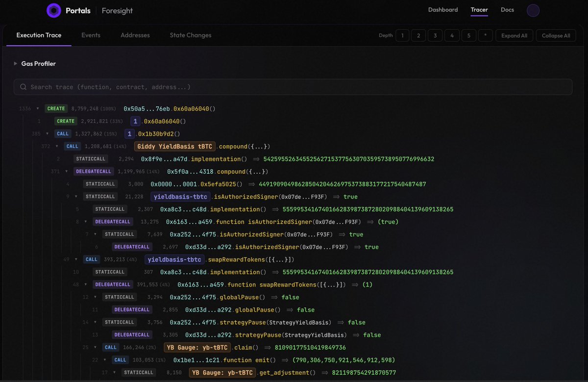Click Collapse All button
The height and width of the screenshot is (382, 588).
tap(556, 35)
